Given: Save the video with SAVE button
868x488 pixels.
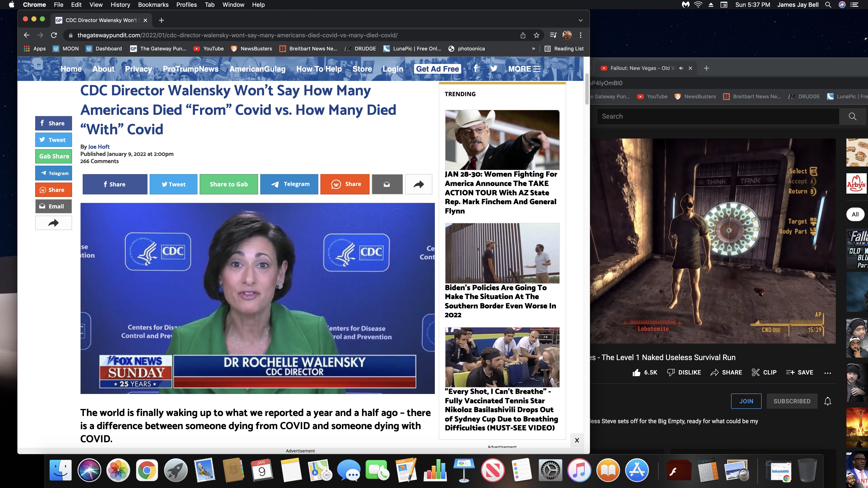Looking at the screenshot, I should click(x=800, y=372).
